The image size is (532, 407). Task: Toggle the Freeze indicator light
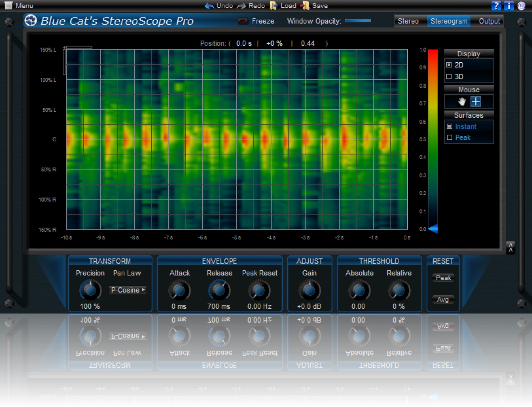click(x=243, y=21)
